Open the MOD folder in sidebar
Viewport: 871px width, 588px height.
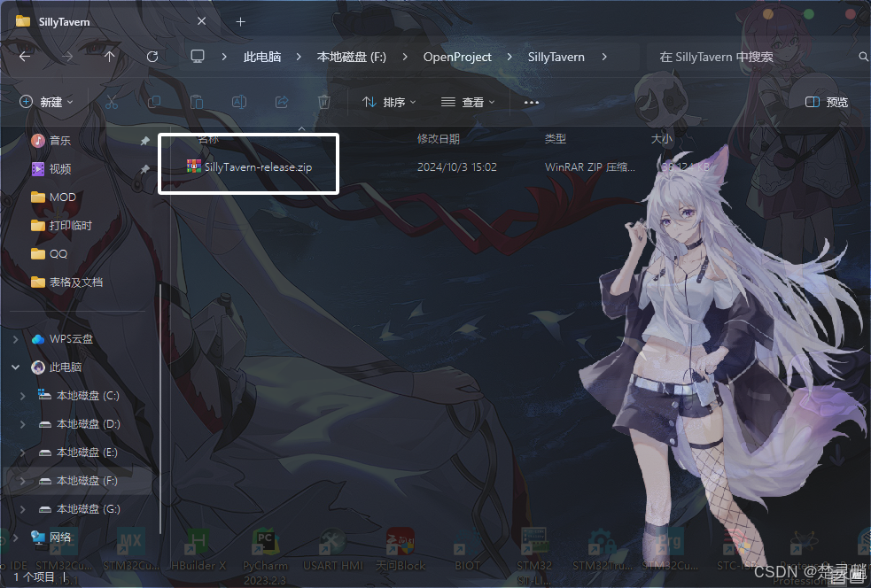tap(53, 197)
